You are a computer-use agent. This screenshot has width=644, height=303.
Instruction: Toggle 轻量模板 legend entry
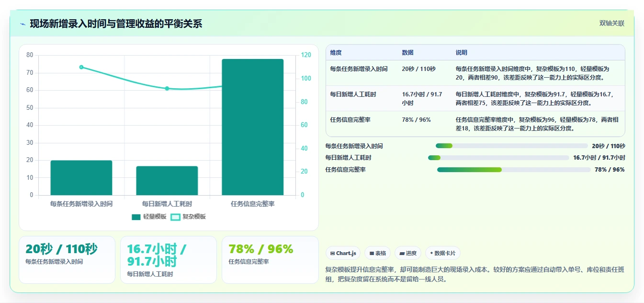[149, 217]
